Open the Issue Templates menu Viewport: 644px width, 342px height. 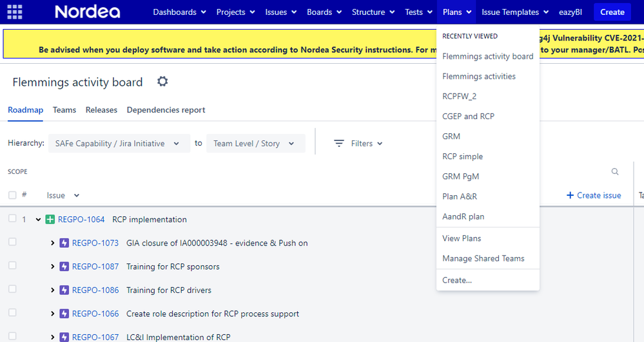[x=515, y=12]
